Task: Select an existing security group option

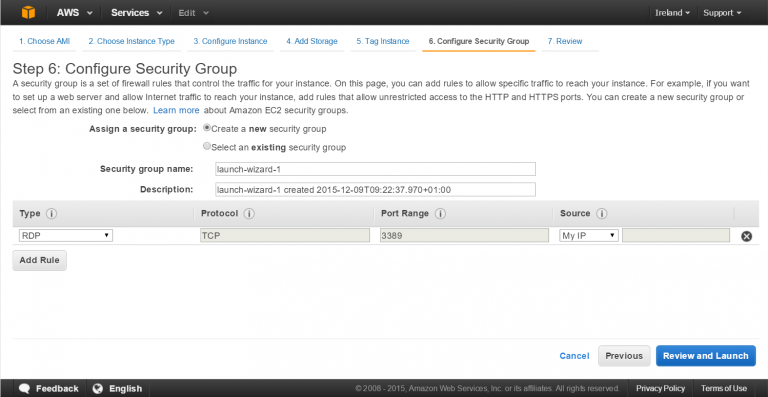Action: tap(207, 146)
